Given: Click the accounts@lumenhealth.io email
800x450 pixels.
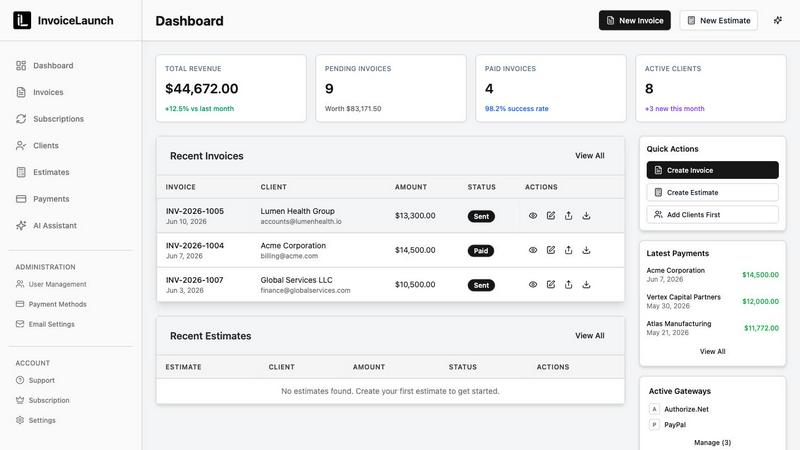Looking at the screenshot, I should coord(301,221).
